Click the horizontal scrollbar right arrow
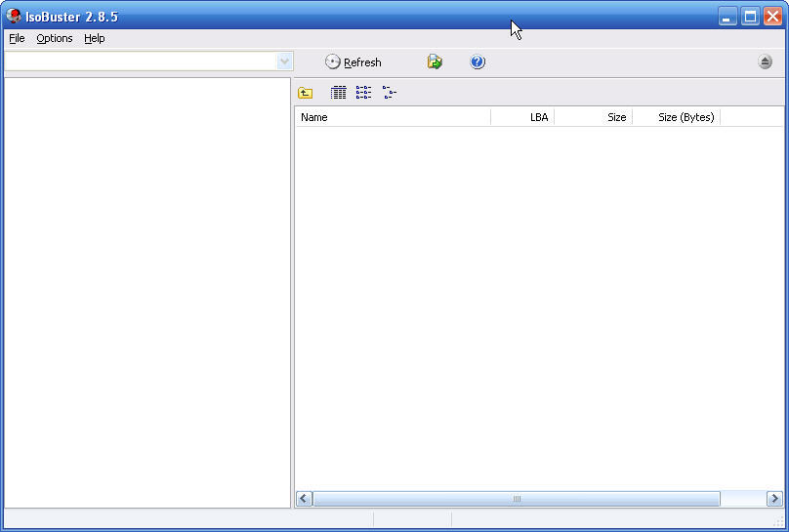Viewport: 789px width, 532px height. 775,499
